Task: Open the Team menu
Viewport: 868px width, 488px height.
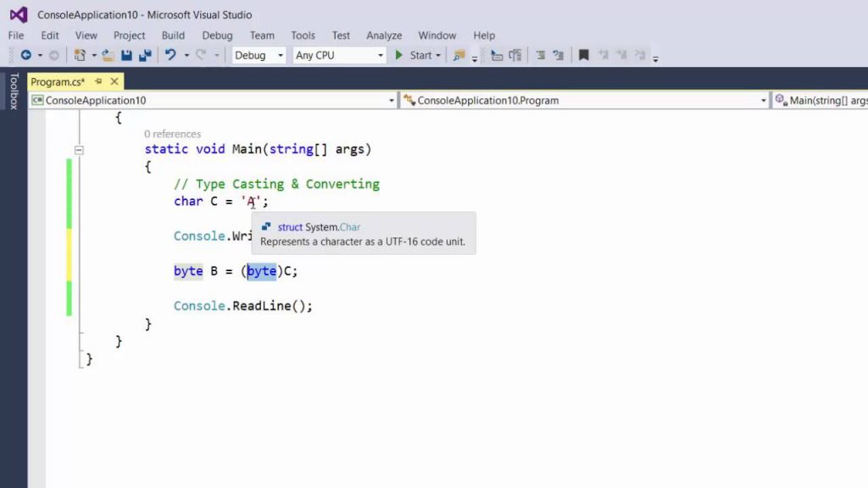Action: [262, 36]
